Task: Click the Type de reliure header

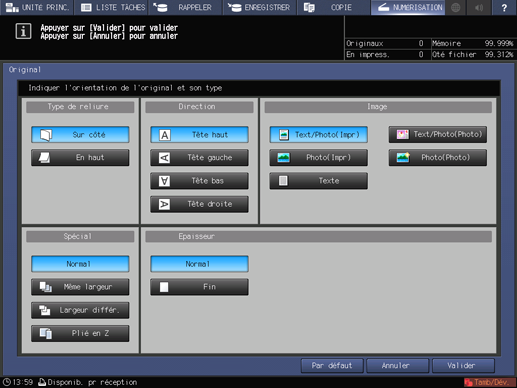Action: click(80, 107)
